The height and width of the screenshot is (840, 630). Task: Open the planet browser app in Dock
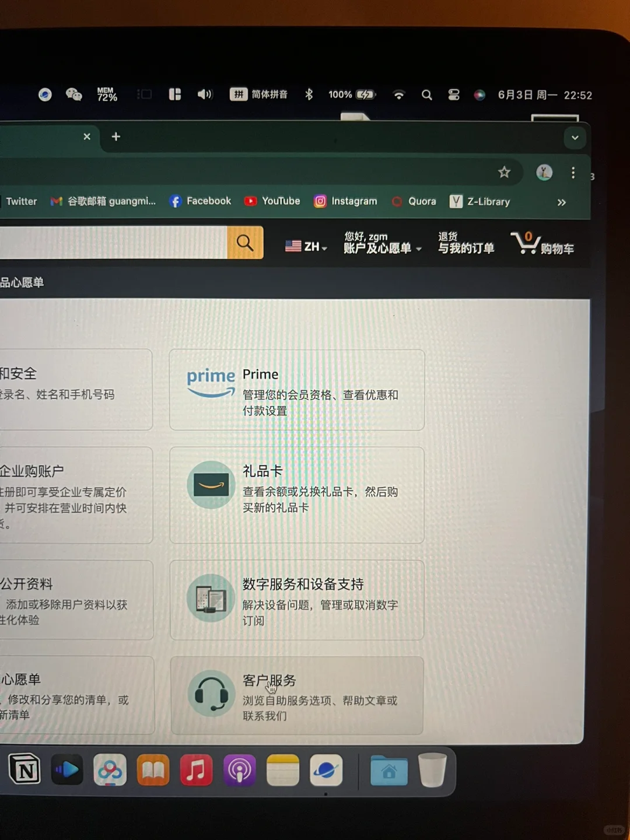point(326,770)
